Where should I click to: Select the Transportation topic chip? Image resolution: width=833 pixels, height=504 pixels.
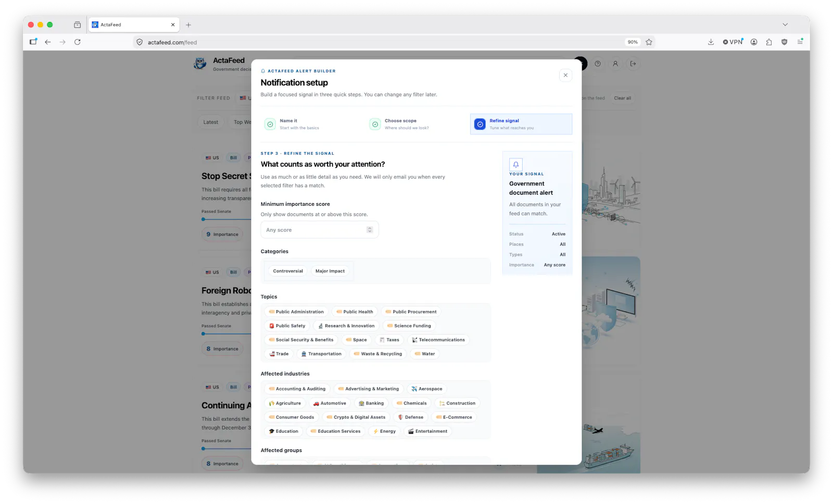(322, 354)
